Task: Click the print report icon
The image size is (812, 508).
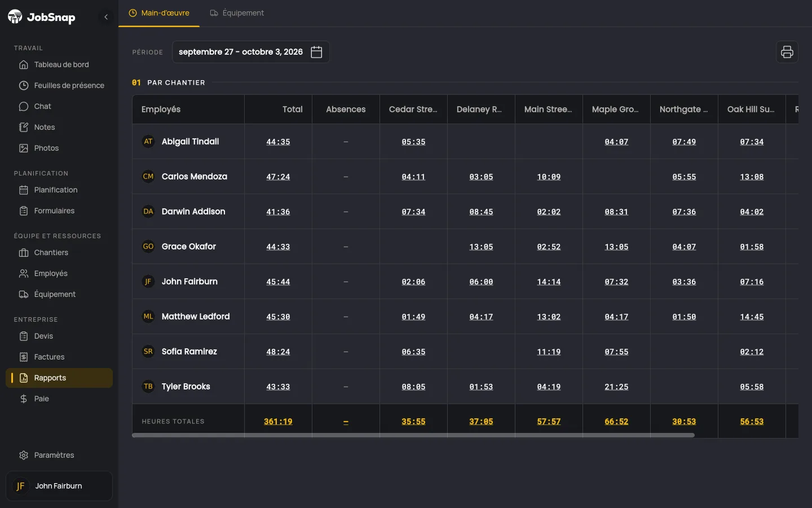Action: pos(787,52)
